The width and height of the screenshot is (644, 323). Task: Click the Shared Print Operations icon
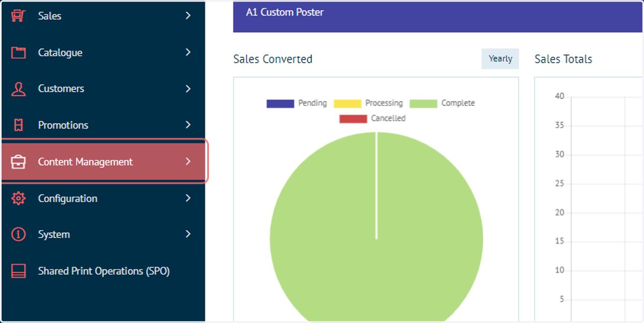pos(18,271)
